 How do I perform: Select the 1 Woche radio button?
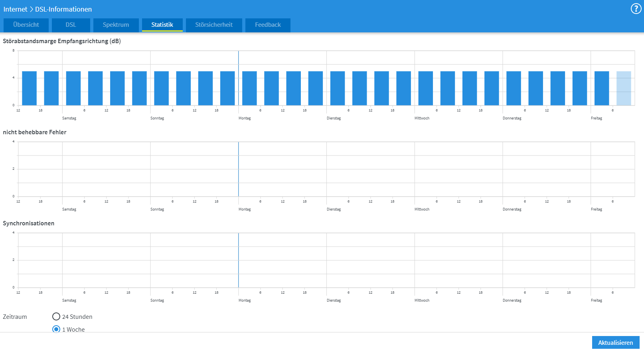[x=56, y=329]
